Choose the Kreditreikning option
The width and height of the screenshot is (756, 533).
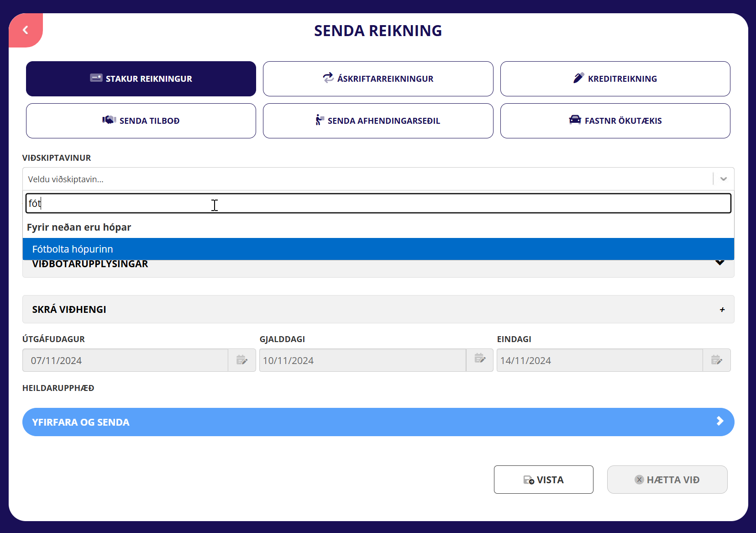click(x=615, y=79)
